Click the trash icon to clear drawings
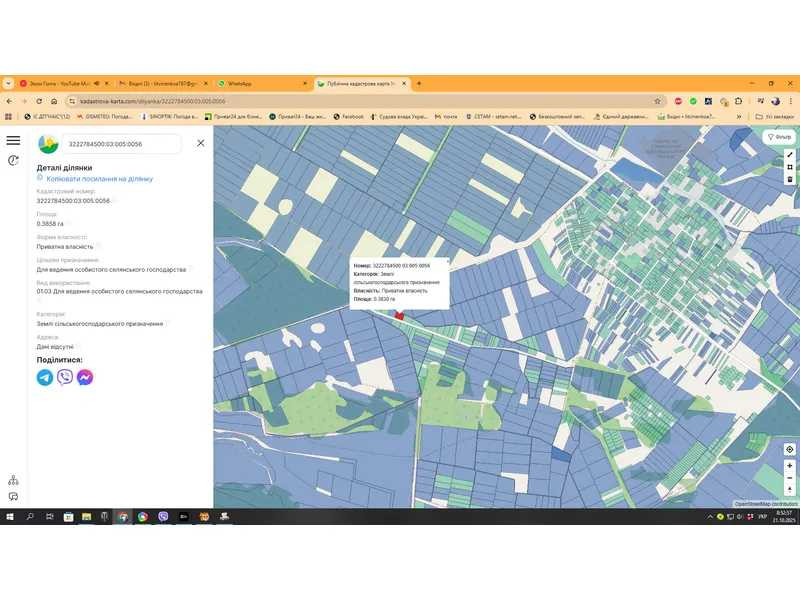 (789, 180)
